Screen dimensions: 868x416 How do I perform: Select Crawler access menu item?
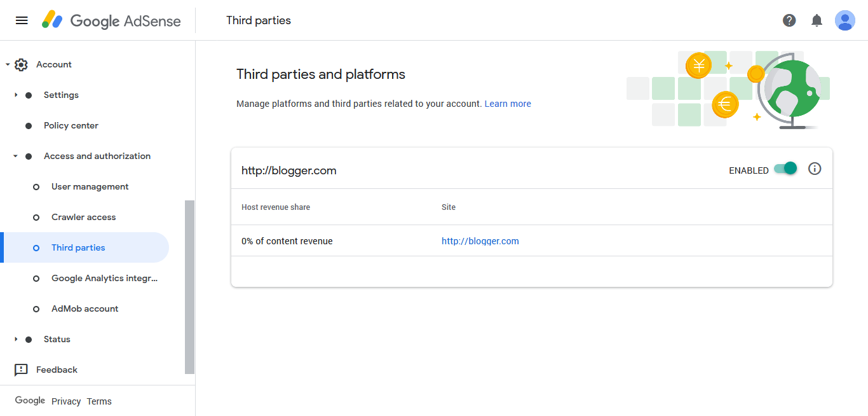point(83,217)
